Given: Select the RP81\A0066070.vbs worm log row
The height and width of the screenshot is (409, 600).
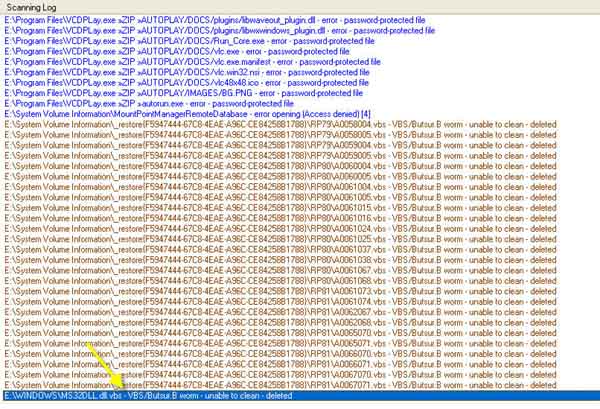Looking at the screenshot, I should [x=280, y=354].
